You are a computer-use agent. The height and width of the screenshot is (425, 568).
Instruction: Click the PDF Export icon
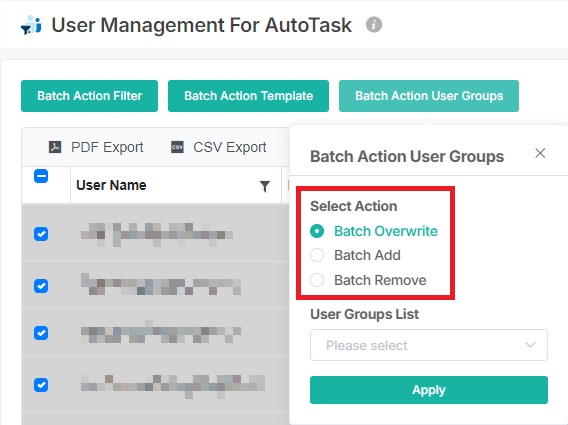point(55,147)
